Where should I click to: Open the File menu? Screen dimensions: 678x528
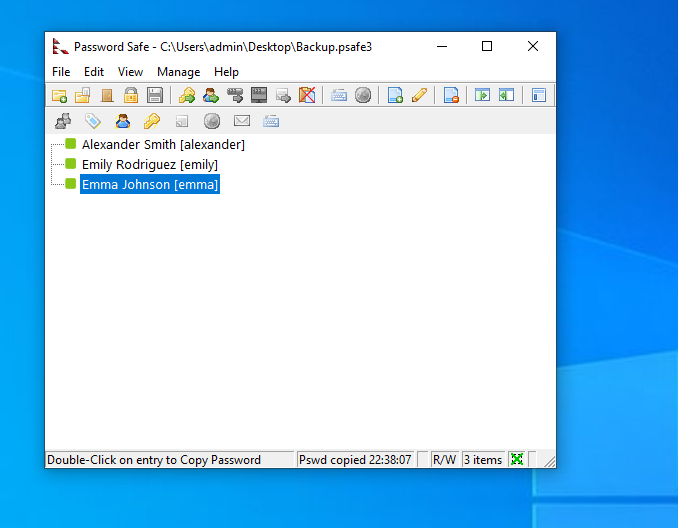click(x=61, y=72)
